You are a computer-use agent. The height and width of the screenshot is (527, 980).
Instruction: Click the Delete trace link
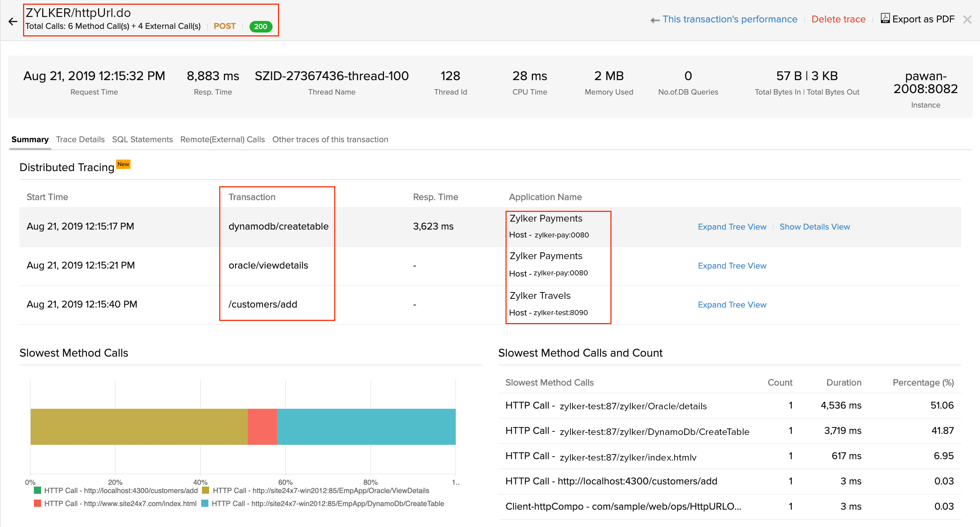[838, 19]
